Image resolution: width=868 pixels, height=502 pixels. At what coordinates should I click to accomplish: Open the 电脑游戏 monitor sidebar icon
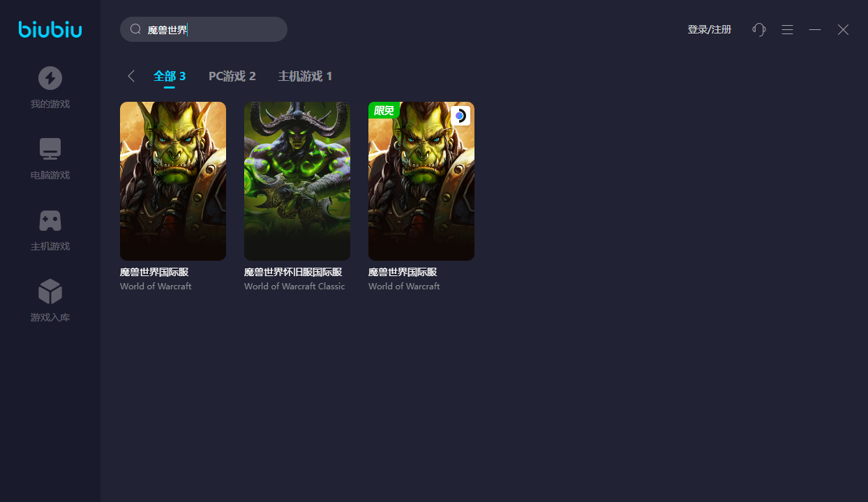coord(50,149)
